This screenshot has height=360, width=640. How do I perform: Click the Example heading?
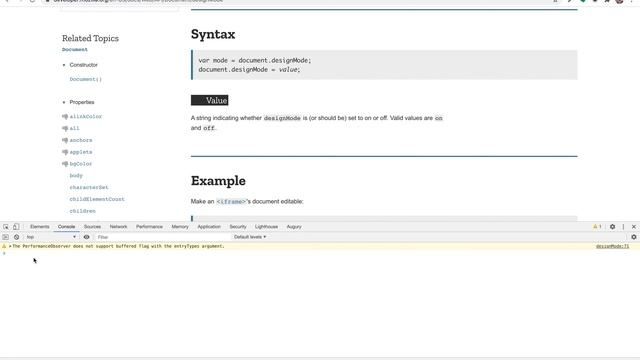(218, 181)
